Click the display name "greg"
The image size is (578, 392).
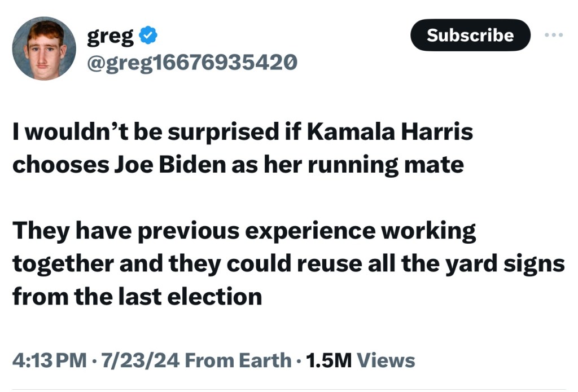tap(110, 37)
